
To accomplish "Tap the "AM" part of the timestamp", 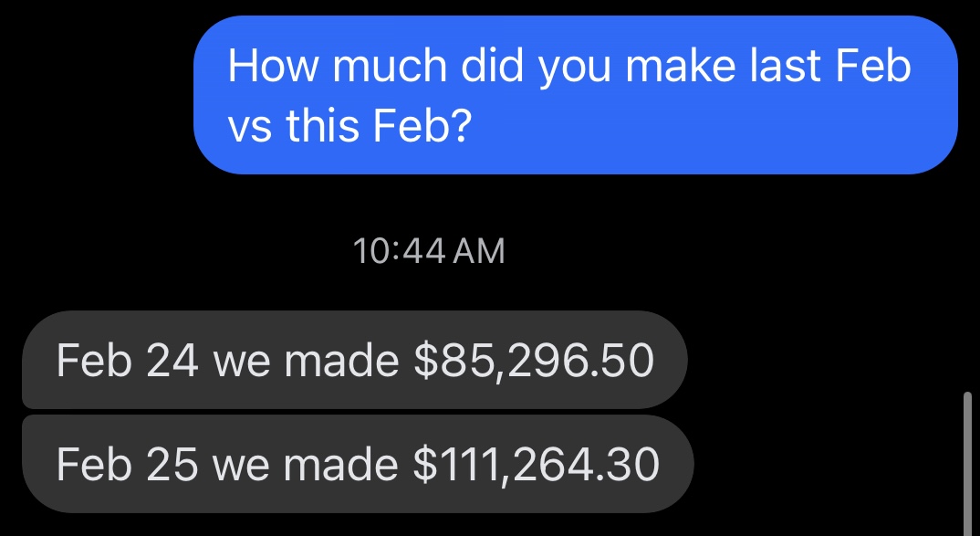I will point(479,251).
